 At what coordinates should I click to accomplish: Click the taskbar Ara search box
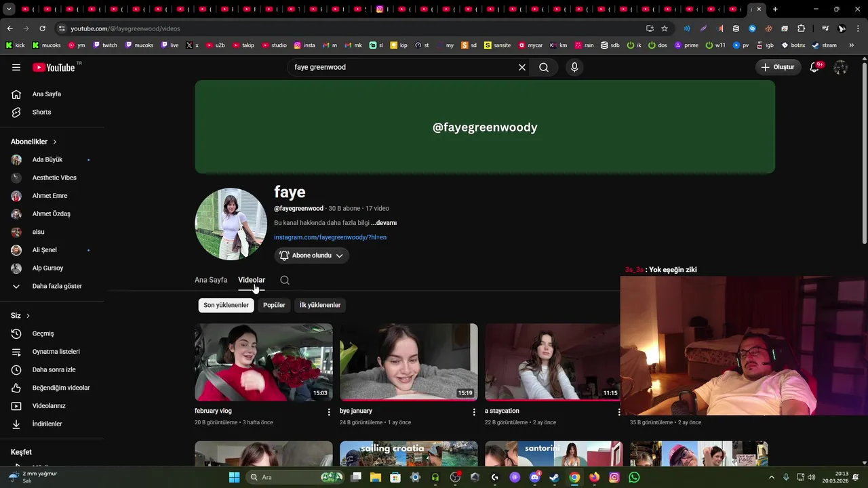point(295,477)
